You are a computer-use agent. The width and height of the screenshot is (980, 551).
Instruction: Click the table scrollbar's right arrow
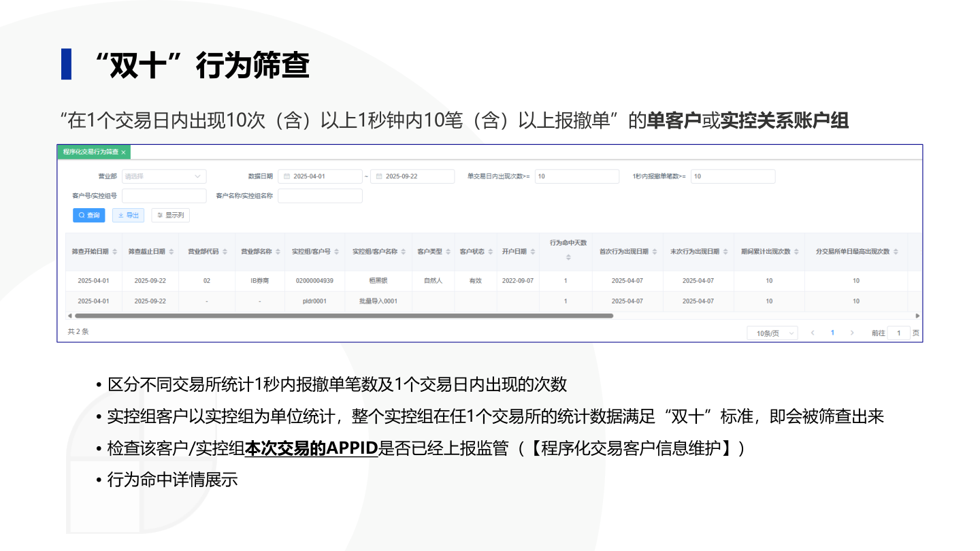[x=917, y=316]
